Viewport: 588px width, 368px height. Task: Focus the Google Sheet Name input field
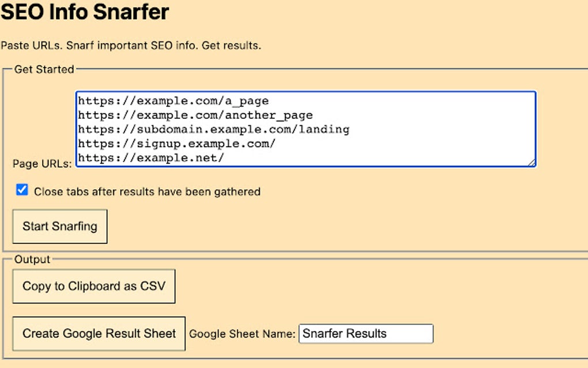[365, 333]
